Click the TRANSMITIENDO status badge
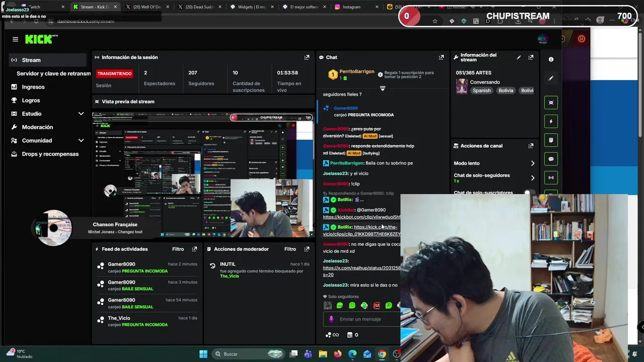 [114, 73]
